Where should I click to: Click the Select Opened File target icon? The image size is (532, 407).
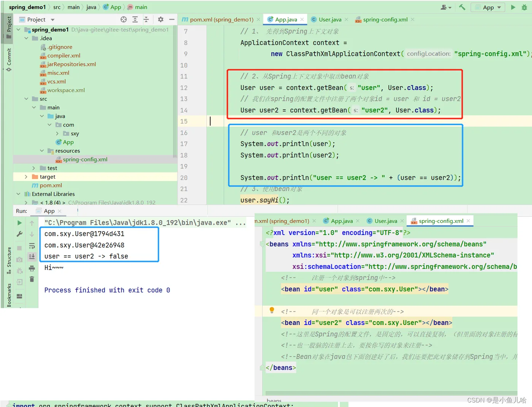(123, 19)
